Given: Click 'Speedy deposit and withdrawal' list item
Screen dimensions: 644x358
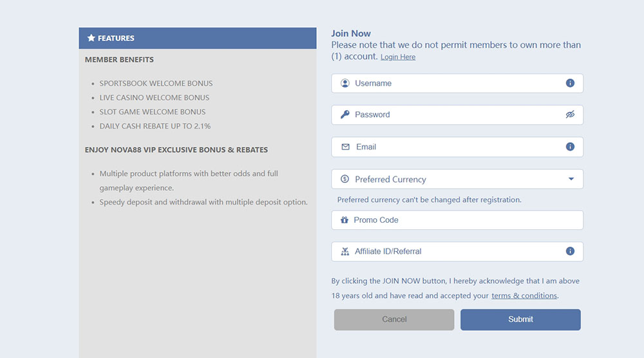Looking at the screenshot, I should [204, 202].
